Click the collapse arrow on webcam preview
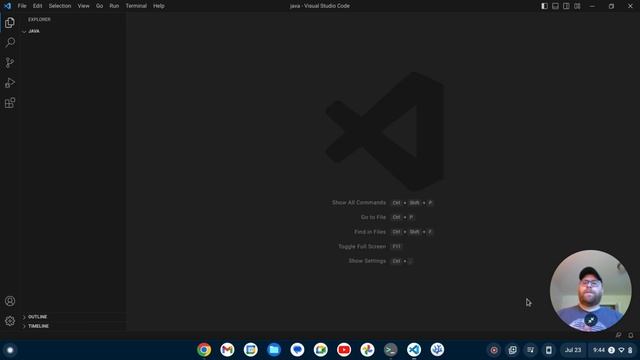Viewport: 640px width, 360px height. pyautogui.click(x=591, y=320)
